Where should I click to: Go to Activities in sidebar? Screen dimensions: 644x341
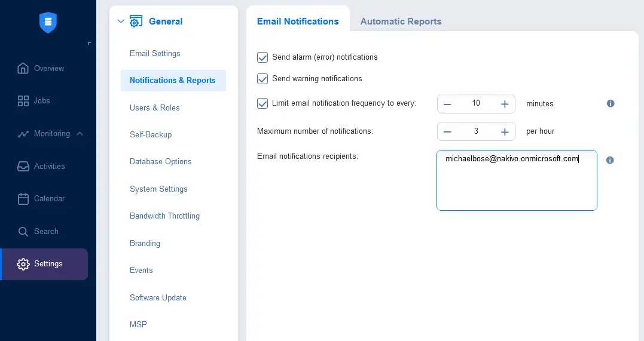click(x=49, y=166)
